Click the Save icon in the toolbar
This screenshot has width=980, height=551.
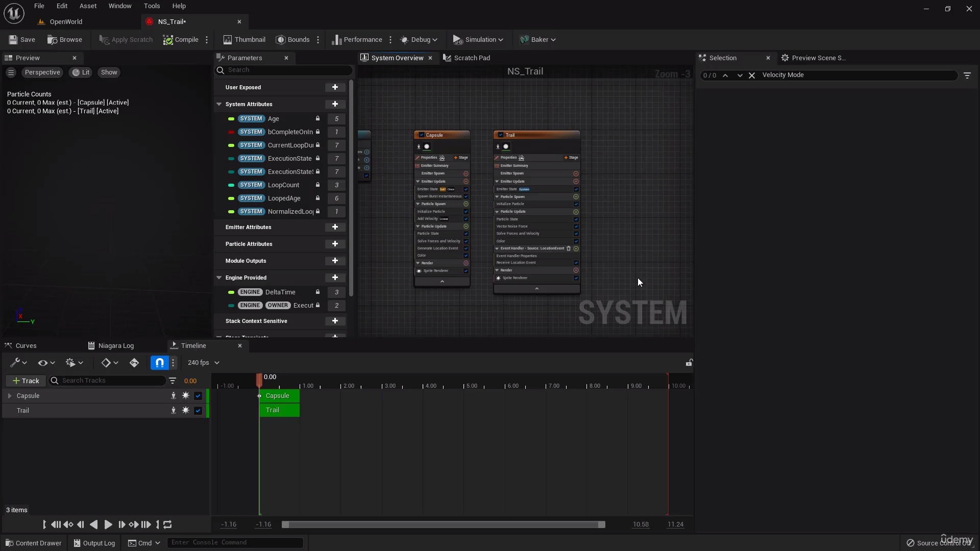(21, 39)
